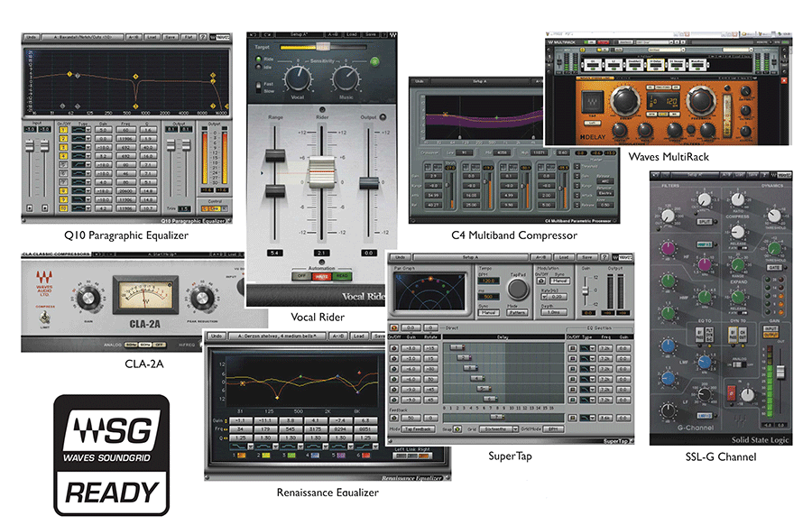Select Ride mode in Vocal Rider

[x=258, y=60]
